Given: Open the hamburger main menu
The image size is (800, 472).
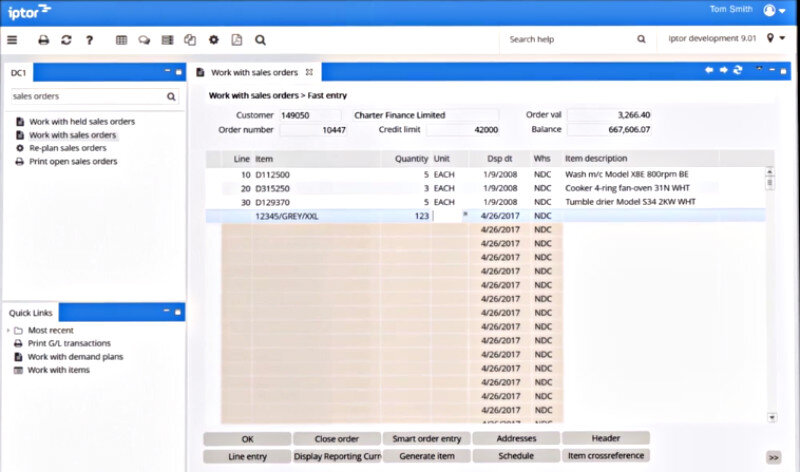Looking at the screenshot, I should 12,40.
